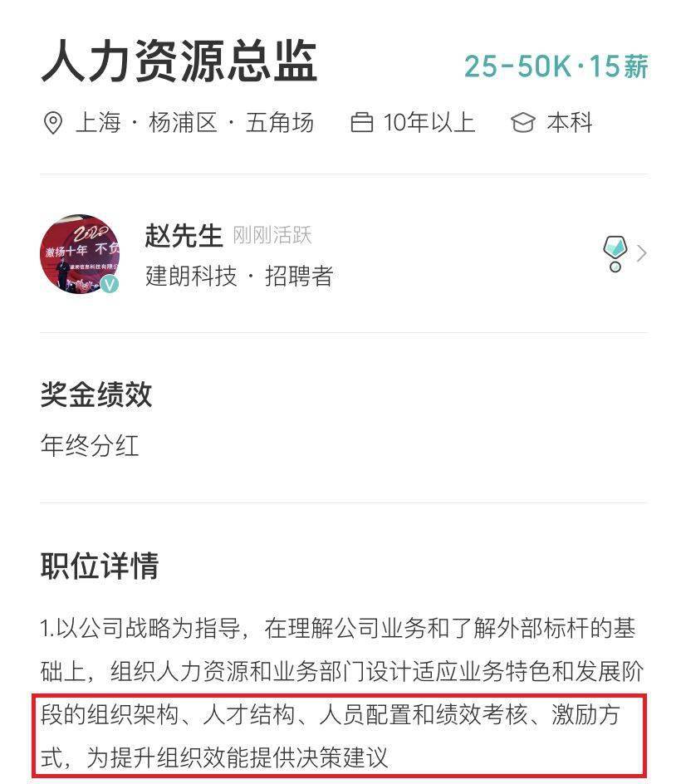
Task: Tap the red-highlighted job description text
Action: 339,736
